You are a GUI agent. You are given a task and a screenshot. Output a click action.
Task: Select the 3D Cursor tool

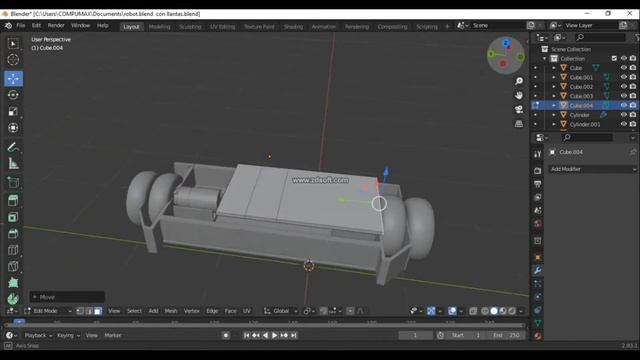coord(13,60)
